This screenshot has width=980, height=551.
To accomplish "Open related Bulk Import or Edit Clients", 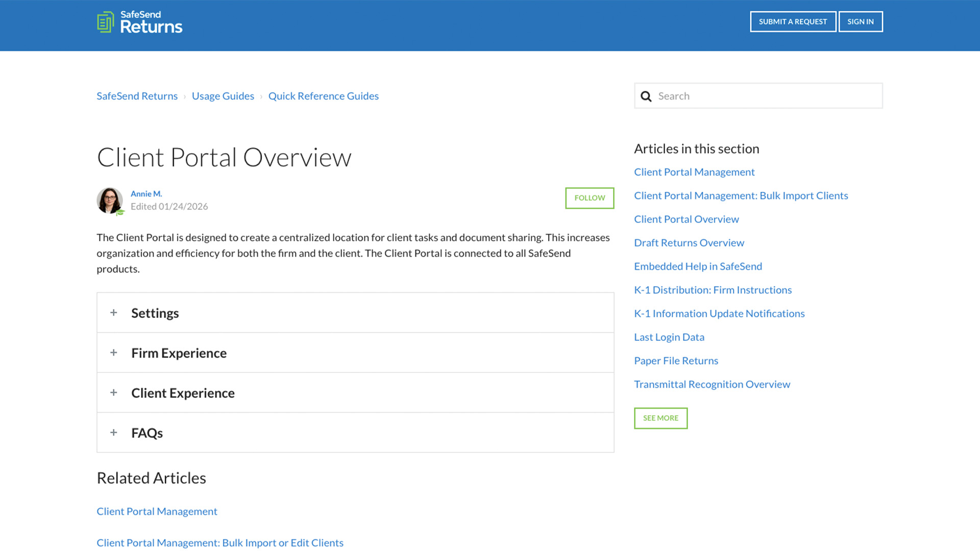I will (x=219, y=543).
